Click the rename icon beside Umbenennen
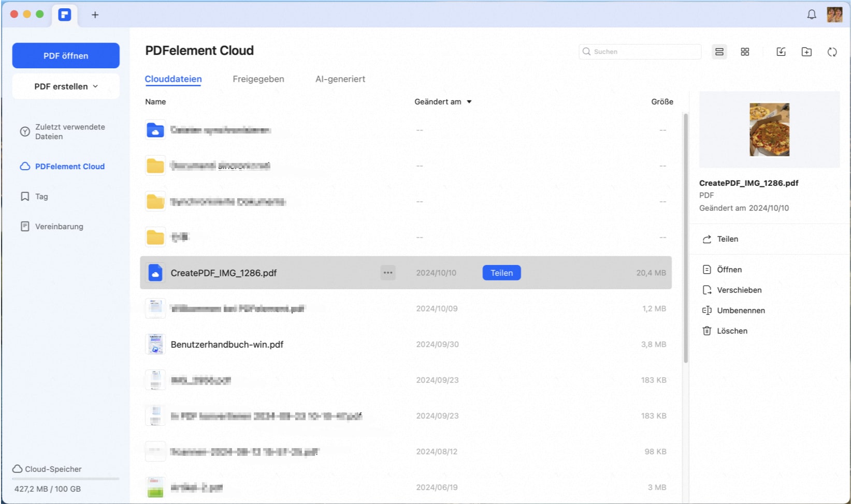851x504 pixels. tap(707, 310)
